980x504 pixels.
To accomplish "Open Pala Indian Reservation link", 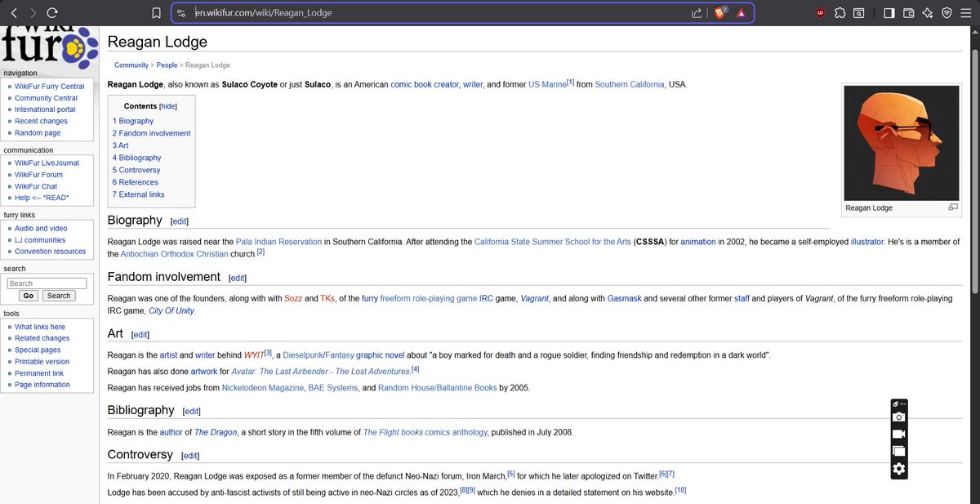I will (278, 242).
